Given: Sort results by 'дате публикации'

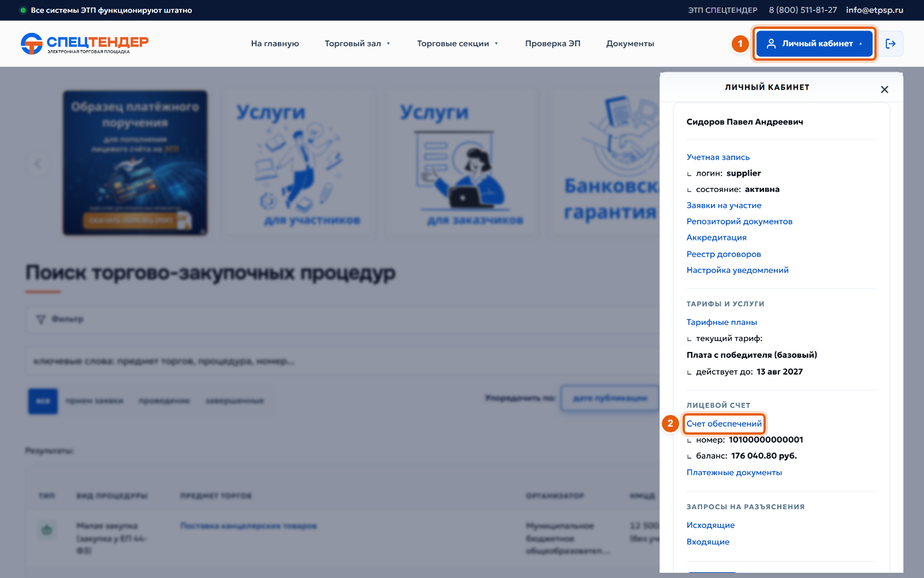Looking at the screenshot, I should (x=610, y=398).
